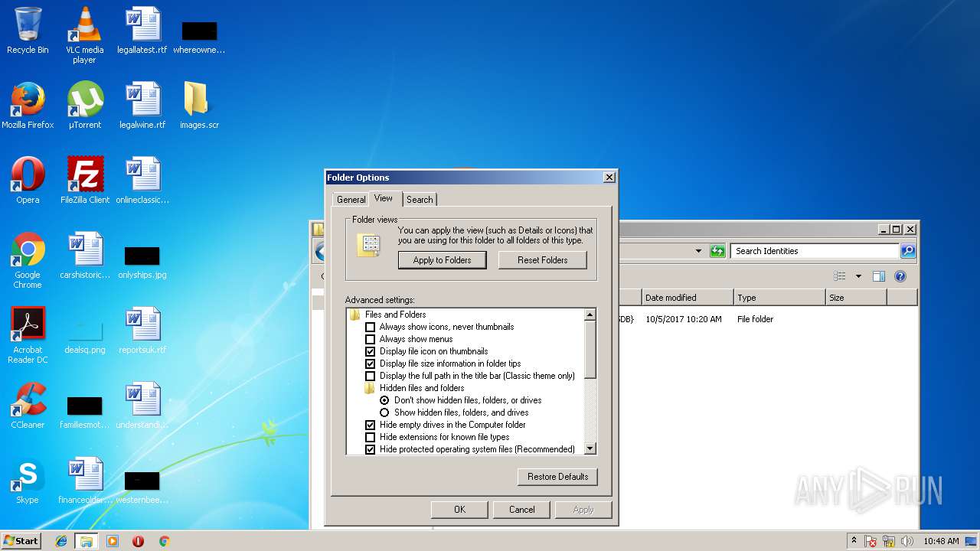The image size is (980, 551).
Task: Open Skype desktop shortcut
Action: tap(28, 481)
